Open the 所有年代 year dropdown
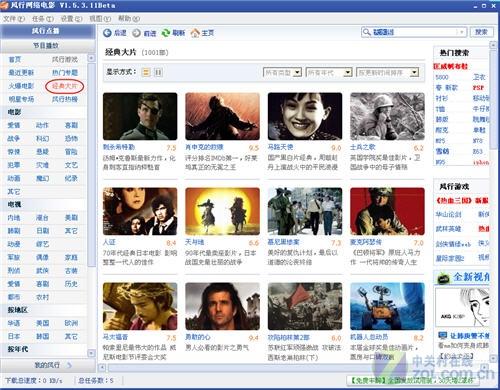 coord(329,72)
